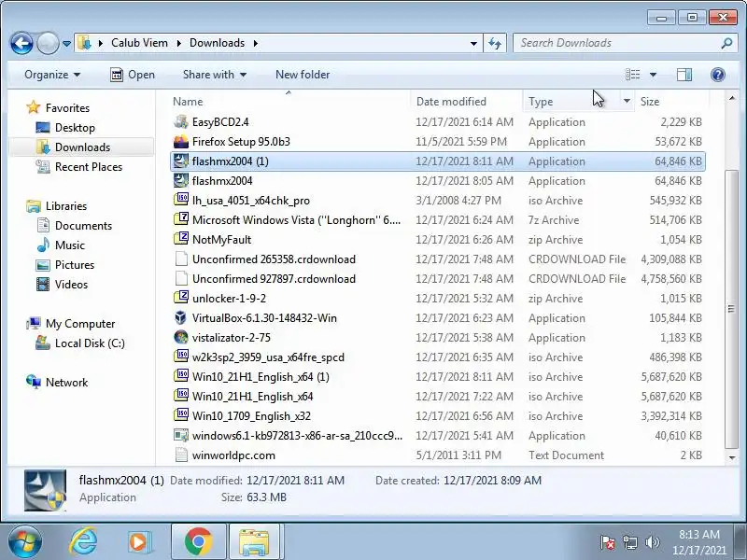Open the address bar previous locations dropdown
This screenshot has height=560, width=747.
pos(473,43)
